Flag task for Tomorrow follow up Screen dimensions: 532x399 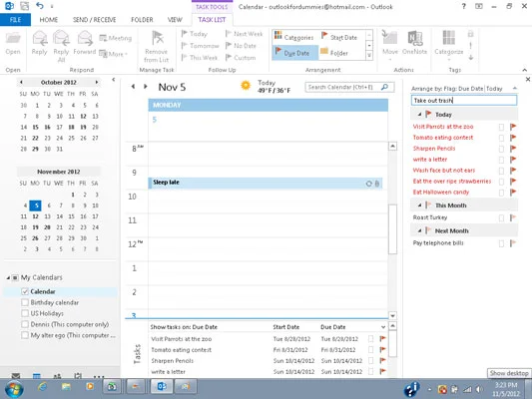(201, 46)
